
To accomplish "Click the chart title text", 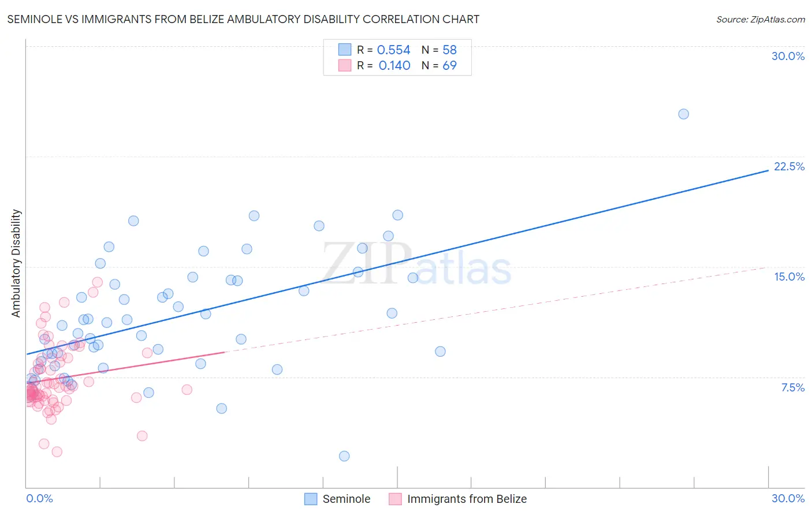I will (243, 19).
